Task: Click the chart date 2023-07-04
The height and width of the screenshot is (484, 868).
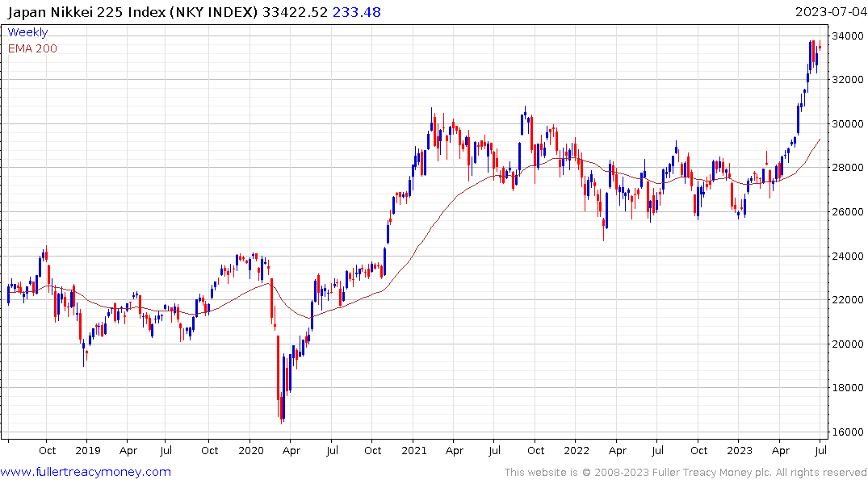Action: 830,12
